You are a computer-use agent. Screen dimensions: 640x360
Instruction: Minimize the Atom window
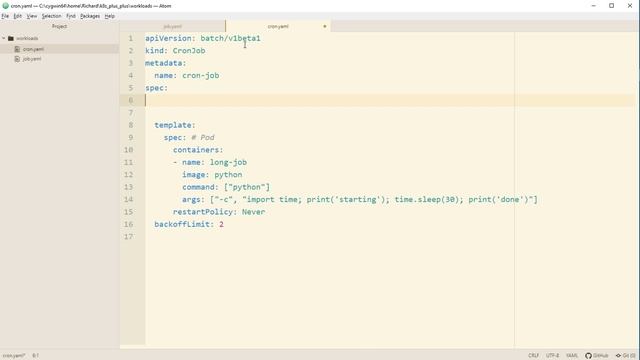[x=593, y=6]
